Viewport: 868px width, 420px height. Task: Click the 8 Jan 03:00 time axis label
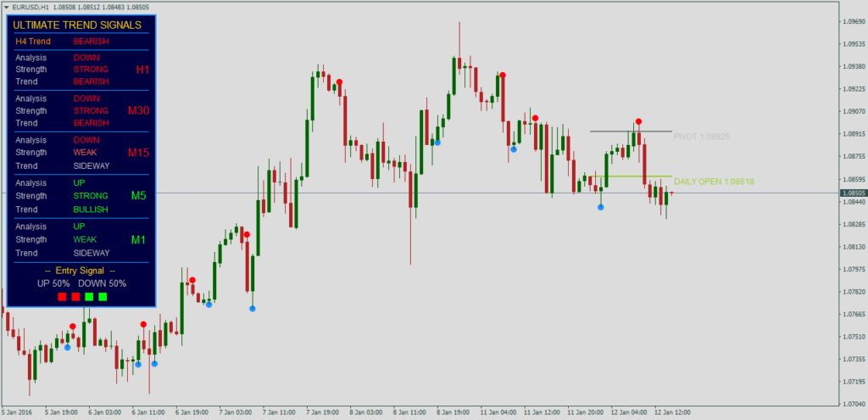[367, 412]
